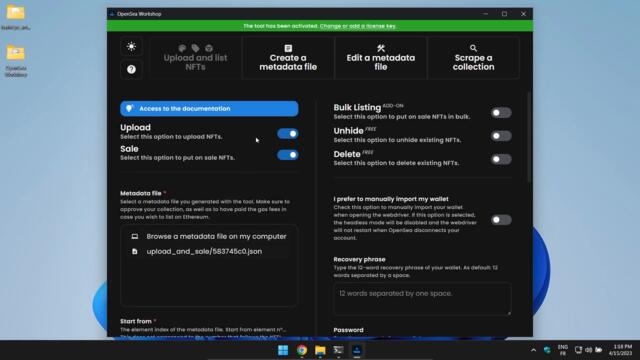The image size is (640, 360).
Task: Click the OpenSea Workshop title bar icon
Action: tap(112, 14)
